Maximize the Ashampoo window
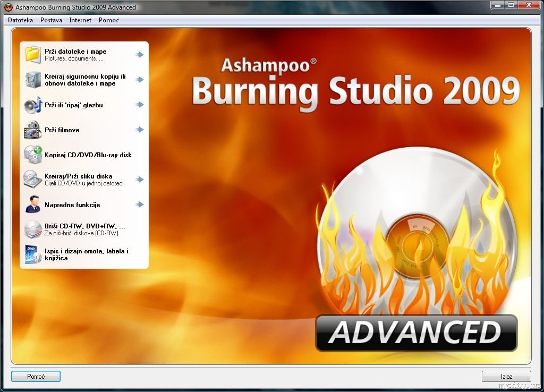Image resolution: width=544 pixels, height=392 pixels. pos(511,5)
